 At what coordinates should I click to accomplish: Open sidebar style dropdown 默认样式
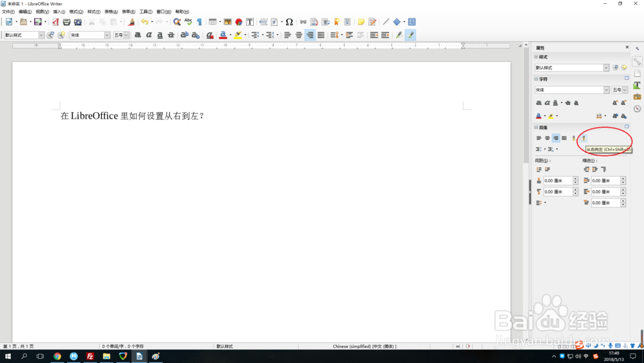click(606, 68)
